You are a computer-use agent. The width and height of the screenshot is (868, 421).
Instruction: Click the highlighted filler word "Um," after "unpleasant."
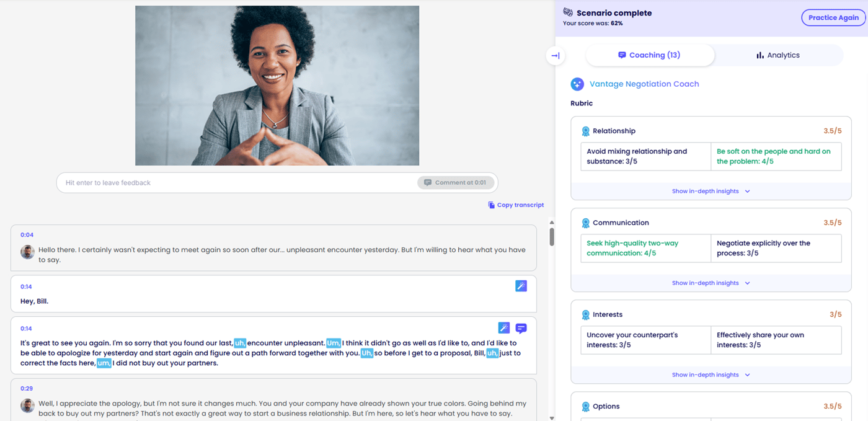334,343
